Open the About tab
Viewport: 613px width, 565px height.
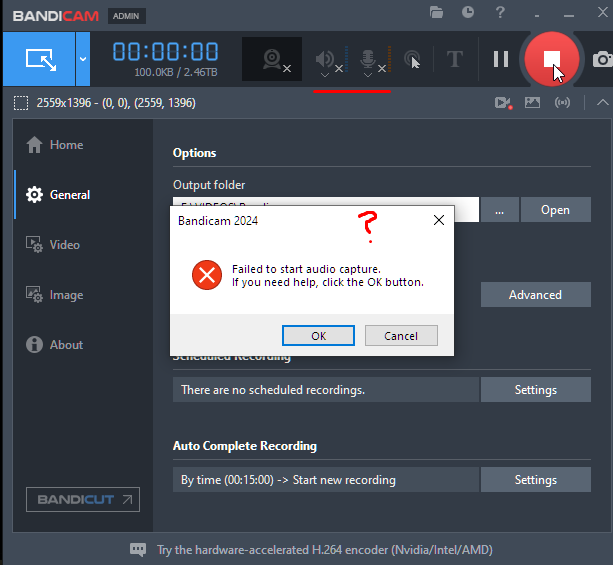pyautogui.click(x=54, y=345)
